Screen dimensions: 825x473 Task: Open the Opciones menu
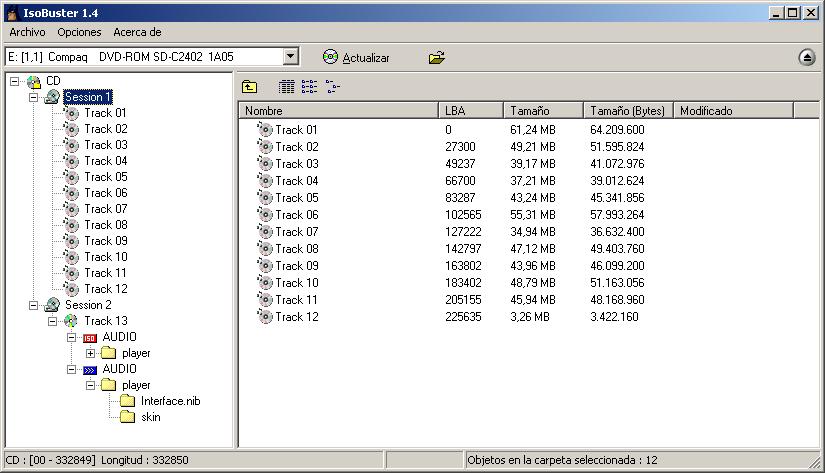point(79,32)
